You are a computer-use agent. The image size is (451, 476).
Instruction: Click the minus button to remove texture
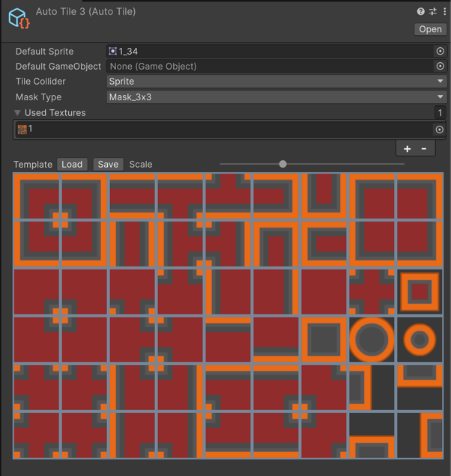pyautogui.click(x=424, y=148)
